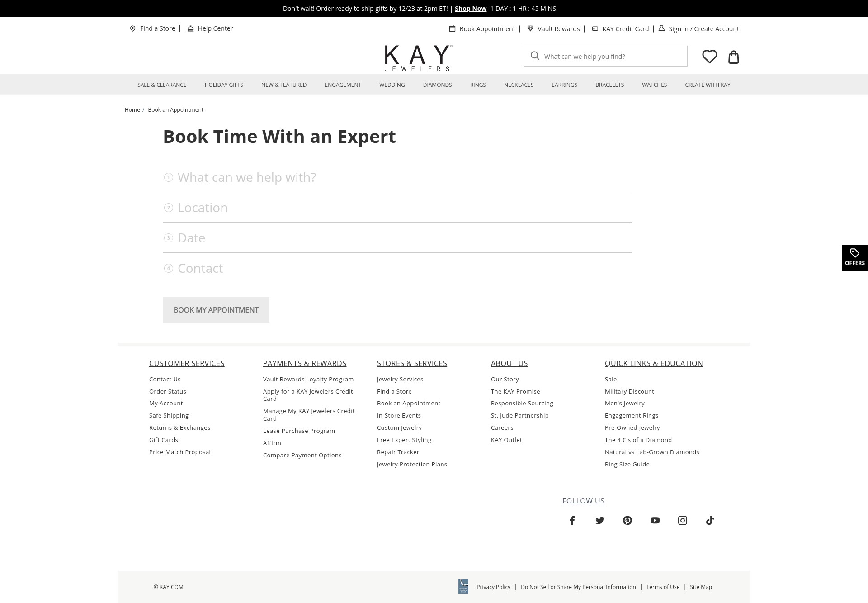This screenshot has height=603, width=868.
Task: Open the Necklaces menu
Action: 519,85
